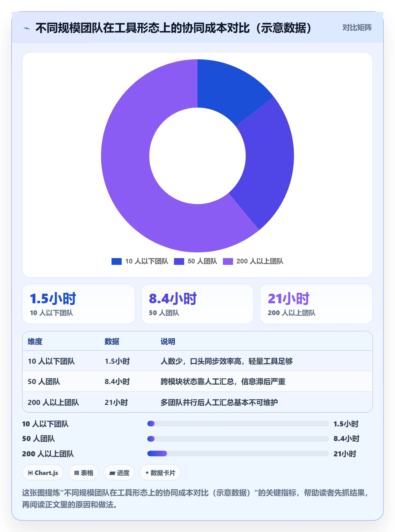Image resolution: width=395 pixels, height=532 pixels.
Task: Click the 说明 column header
Action: 168,341
